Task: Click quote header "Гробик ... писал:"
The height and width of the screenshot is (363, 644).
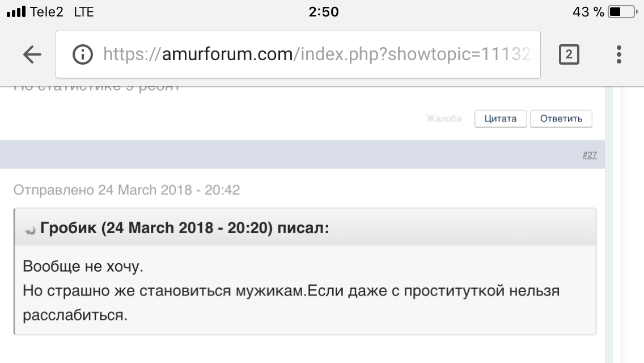Action: [184, 229]
